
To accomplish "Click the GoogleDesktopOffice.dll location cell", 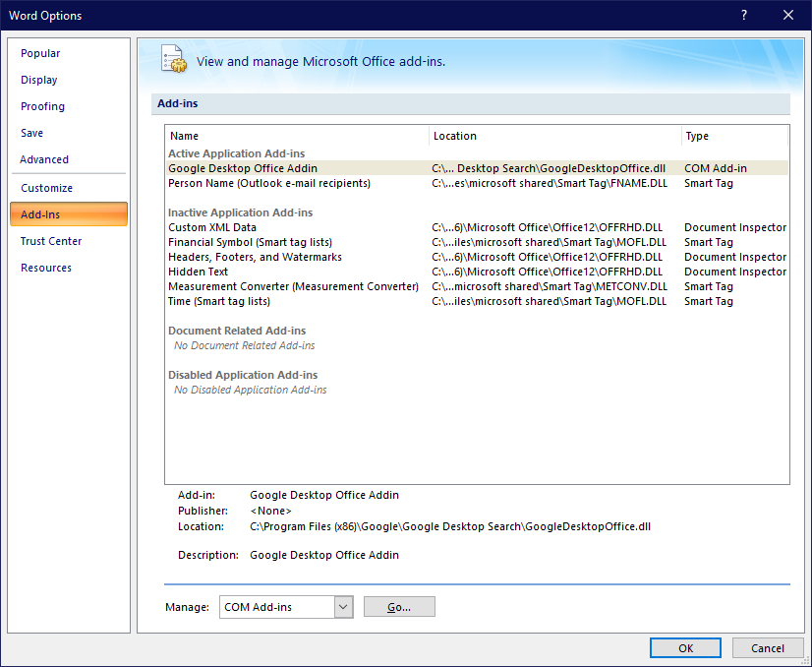I will 549,168.
